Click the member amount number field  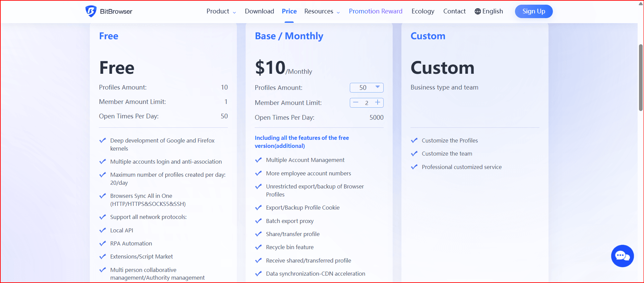click(367, 103)
